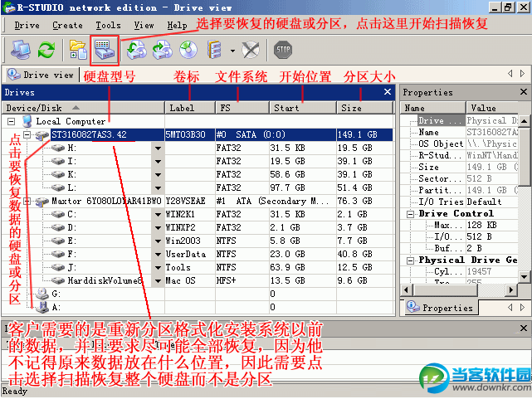This screenshot has width=532, height=399.
Task: Sort by the Size column header
Action: click(x=364, y=108)
